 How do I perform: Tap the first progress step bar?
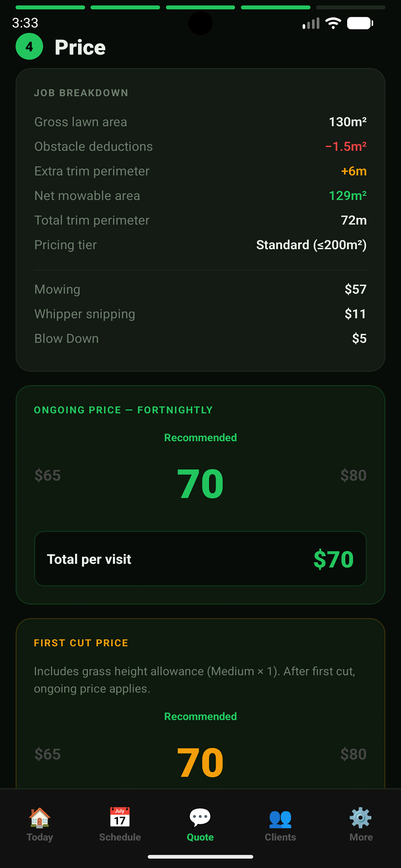click(x=50, y=7)
